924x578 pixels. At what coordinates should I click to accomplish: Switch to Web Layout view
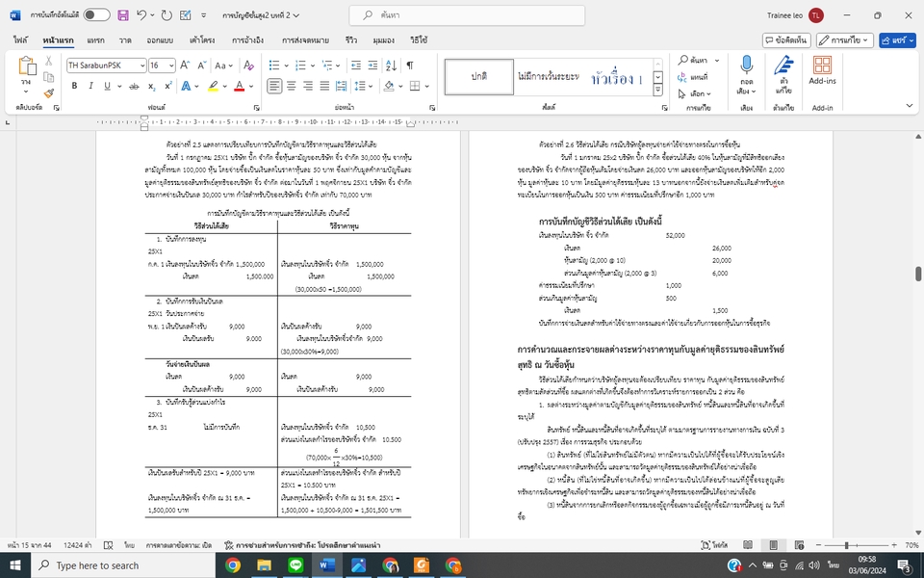(x=799, y=545)
